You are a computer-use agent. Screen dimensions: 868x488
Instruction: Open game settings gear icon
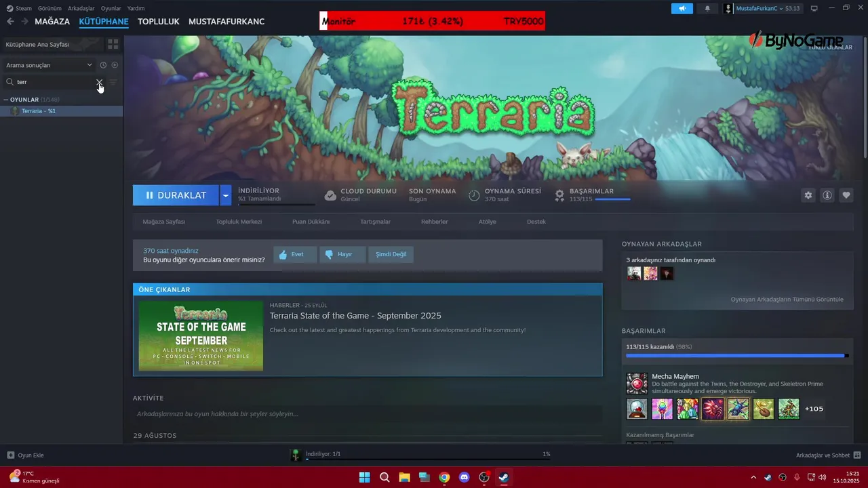pos(808,195)
